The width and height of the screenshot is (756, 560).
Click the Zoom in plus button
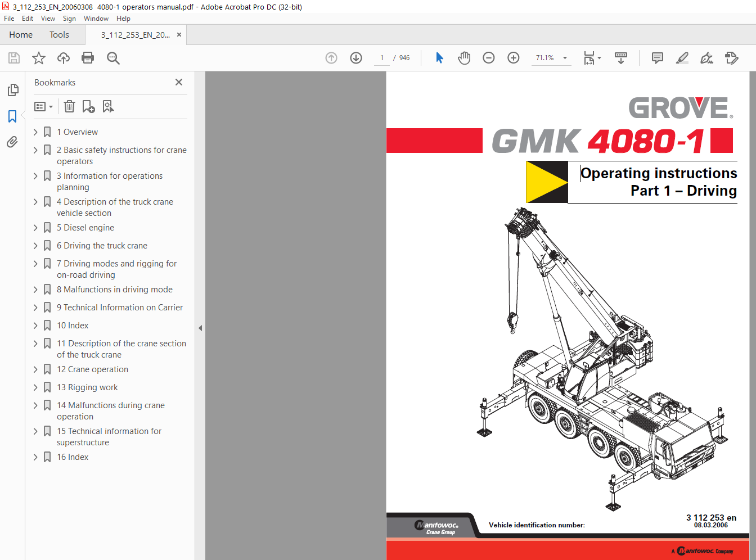[514, 58]
